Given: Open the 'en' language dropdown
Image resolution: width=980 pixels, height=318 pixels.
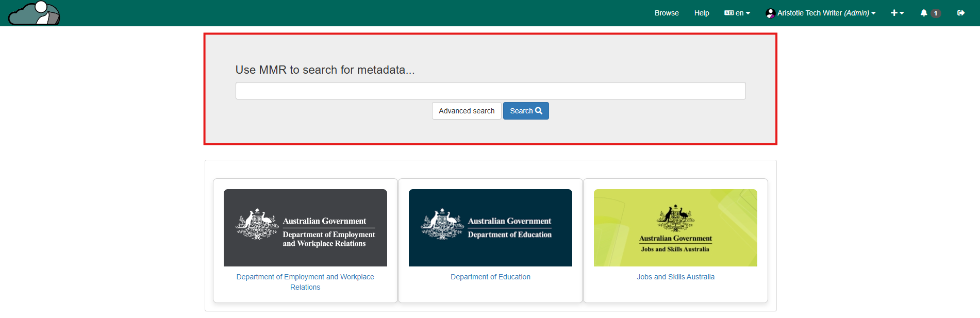Looking at the screenshot, I should point(737,13).
